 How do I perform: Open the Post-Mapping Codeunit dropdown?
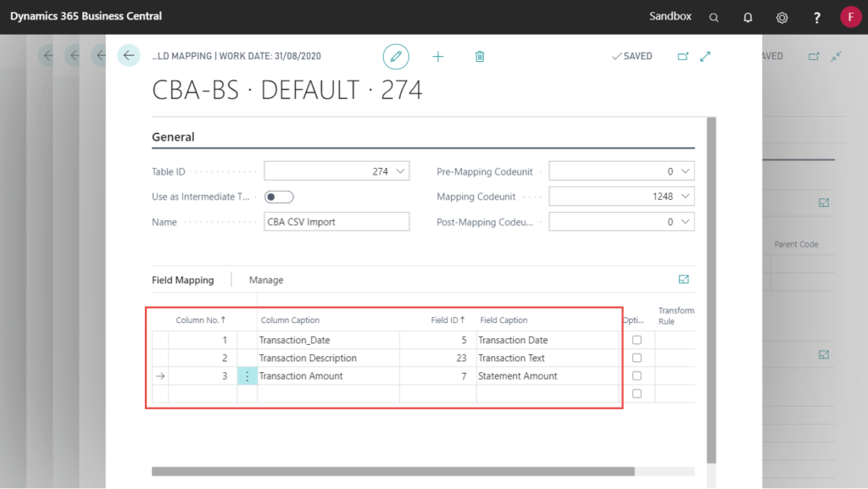tap(685, 221)
